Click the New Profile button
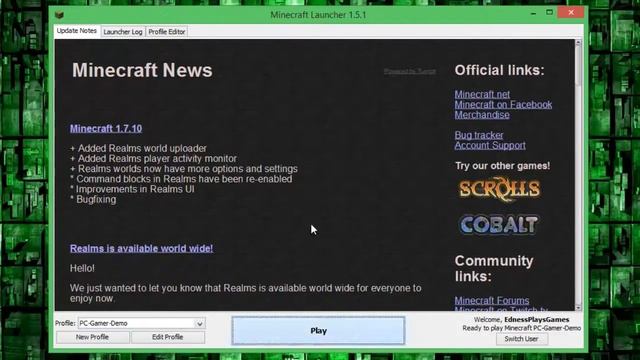 click(92, 337)
